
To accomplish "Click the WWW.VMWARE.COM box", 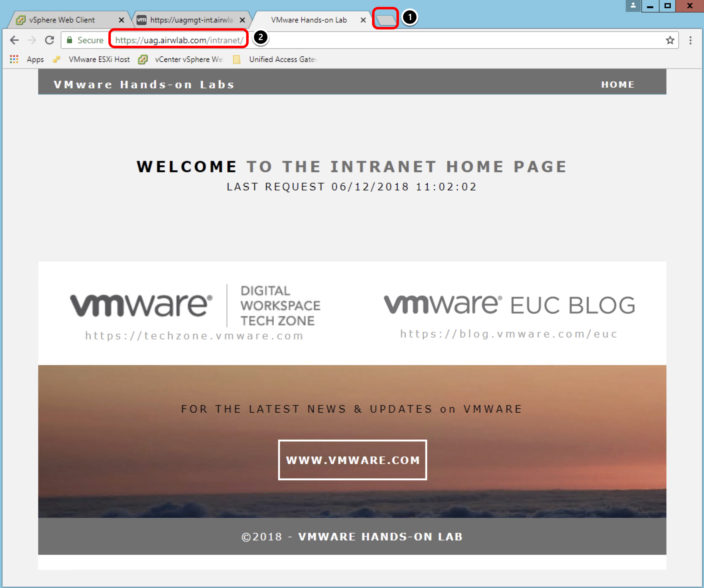I will pos(352,460).
